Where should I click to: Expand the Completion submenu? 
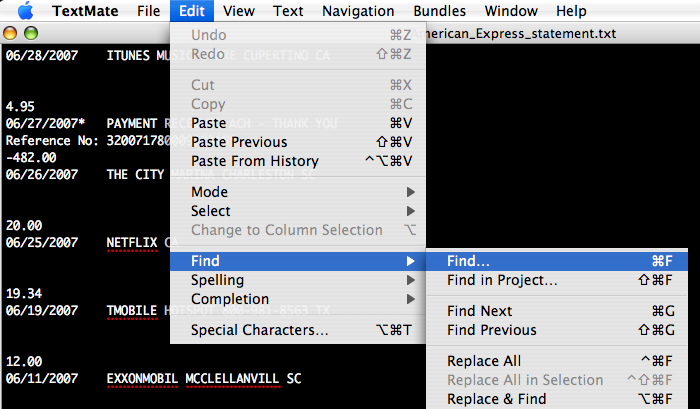[298, 299]
